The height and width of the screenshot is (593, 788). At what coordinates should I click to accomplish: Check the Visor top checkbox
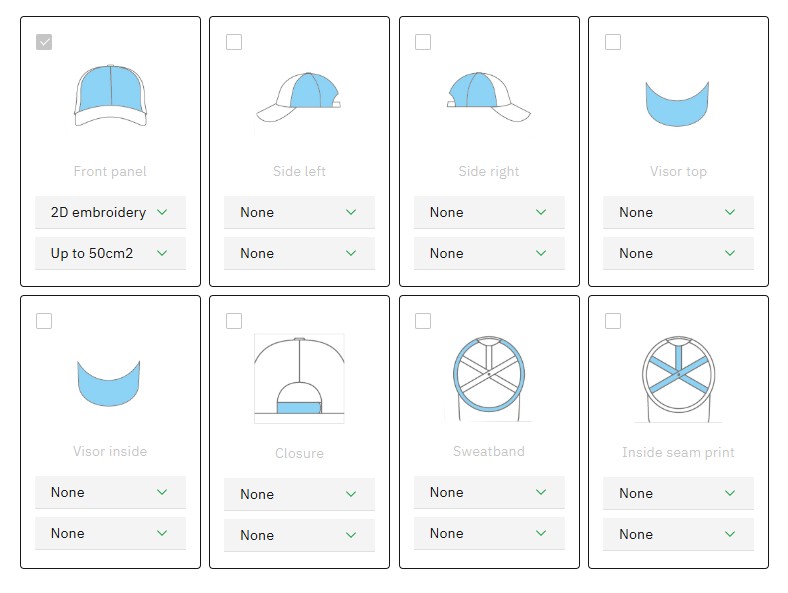tap(613, 42)
